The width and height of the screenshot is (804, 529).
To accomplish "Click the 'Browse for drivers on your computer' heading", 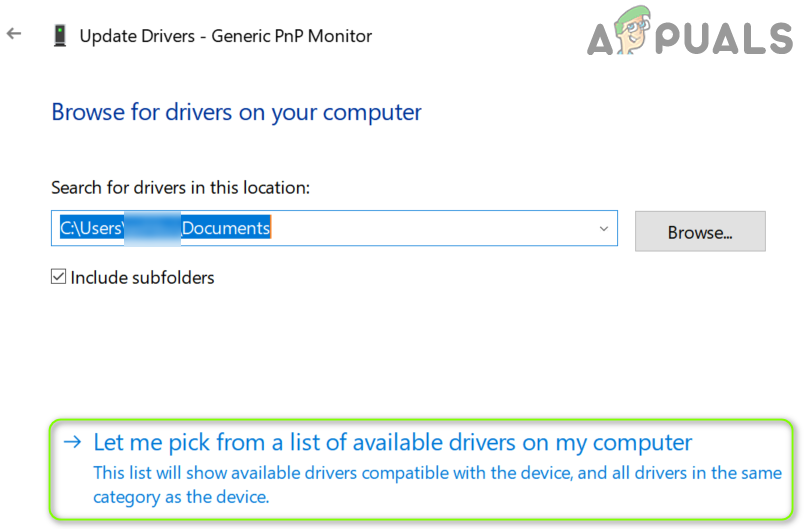I will [x=236, y=112].
